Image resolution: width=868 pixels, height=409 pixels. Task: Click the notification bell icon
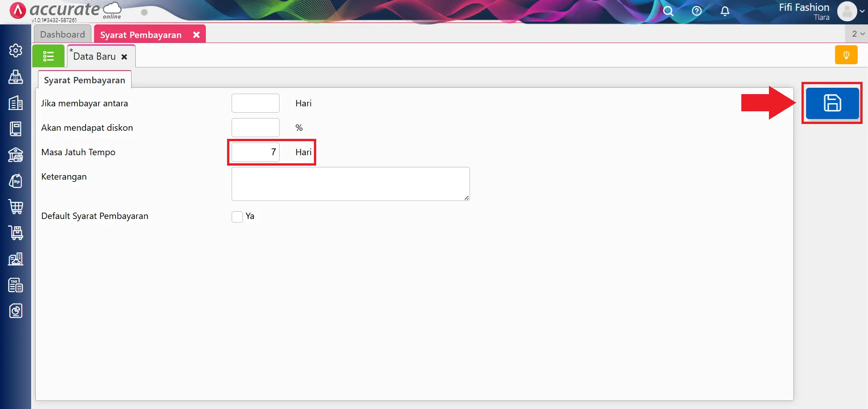[x=725, y=11]
